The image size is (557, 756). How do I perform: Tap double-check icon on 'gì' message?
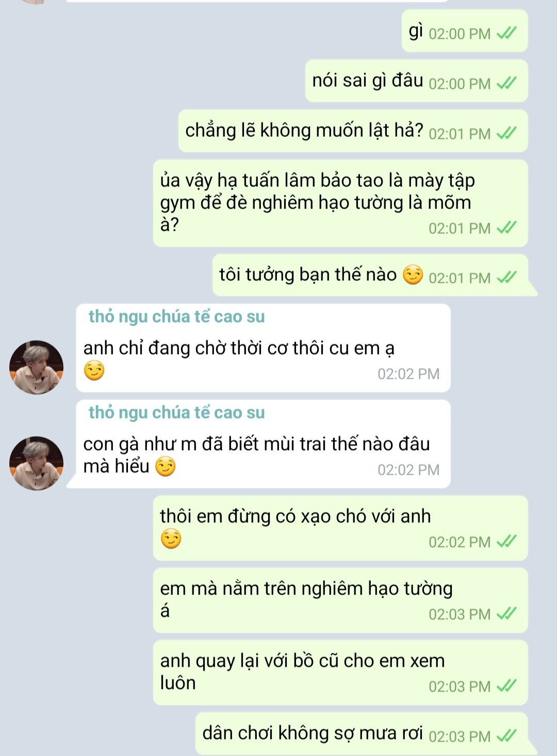point(506,34)
